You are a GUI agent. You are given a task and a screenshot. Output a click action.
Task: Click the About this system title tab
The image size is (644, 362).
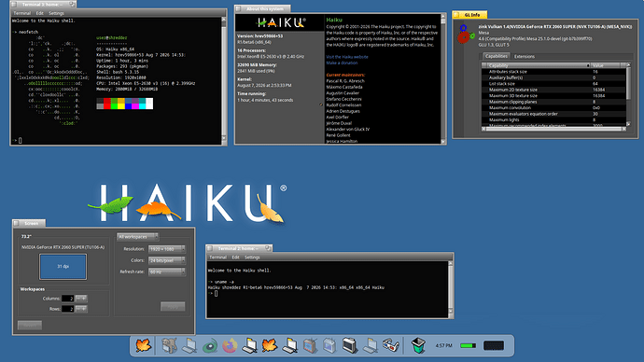tap(262, 8)
